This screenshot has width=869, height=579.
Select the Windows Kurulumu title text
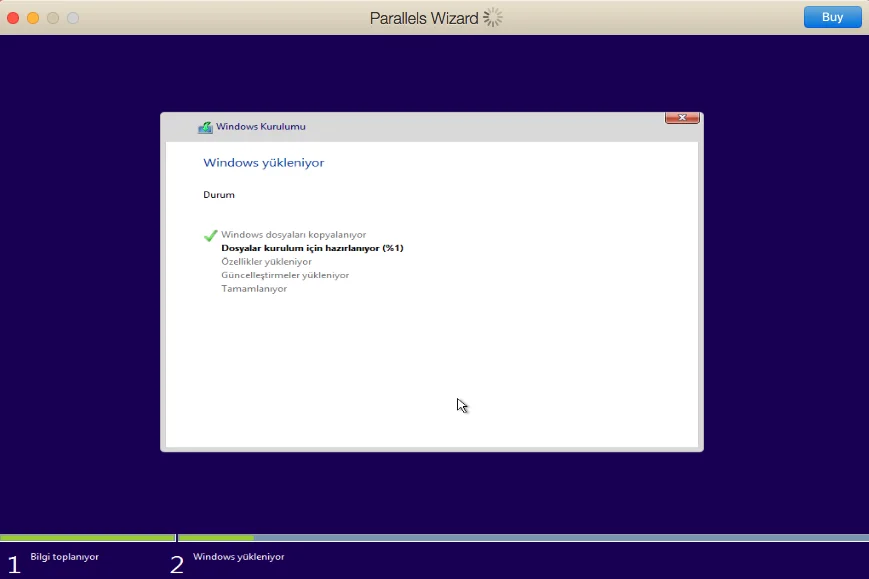(x=261, y=127)
